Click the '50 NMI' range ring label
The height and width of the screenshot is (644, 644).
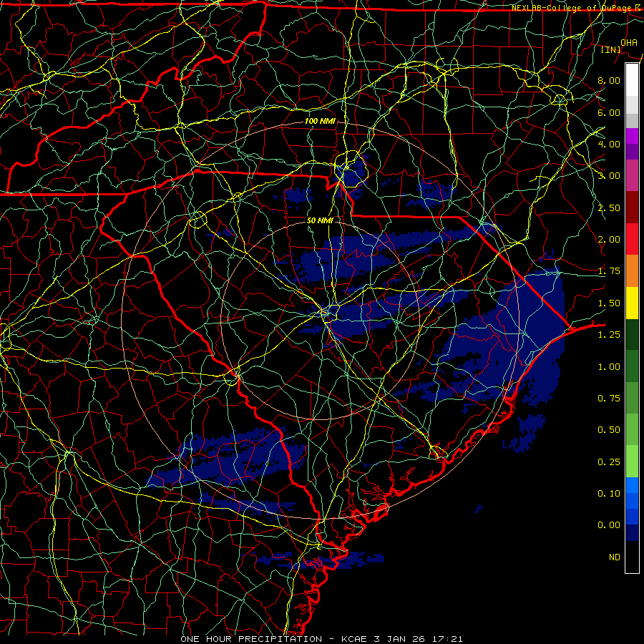[320, 220]
